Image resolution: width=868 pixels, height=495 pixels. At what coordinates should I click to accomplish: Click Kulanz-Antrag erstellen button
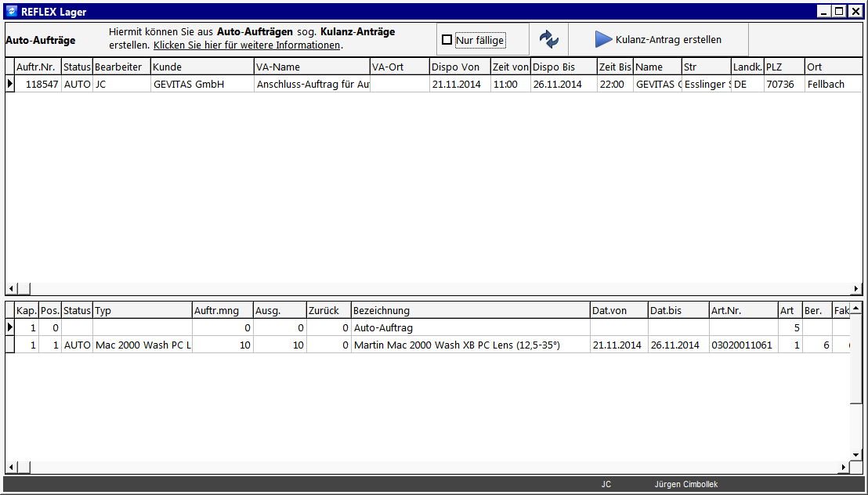(x=658, y=39)
